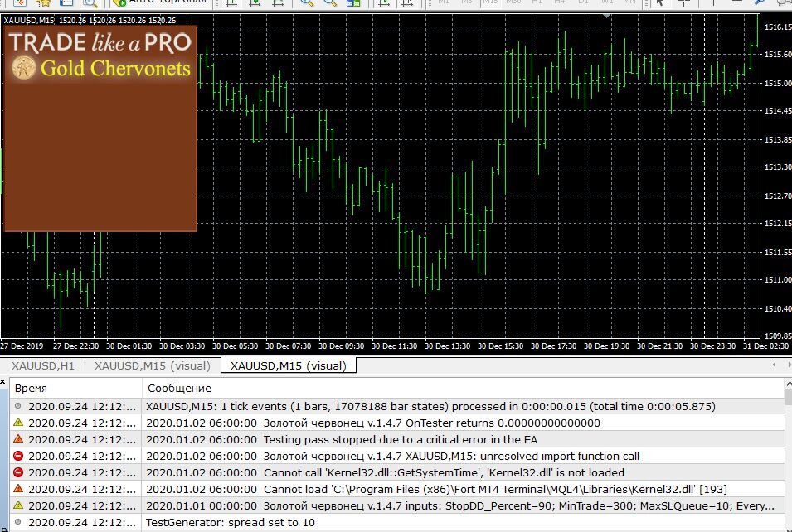Screen dimensions: 792x532
Task: Click the chart shift triangle marker at chart top
Action: point(606,16)
